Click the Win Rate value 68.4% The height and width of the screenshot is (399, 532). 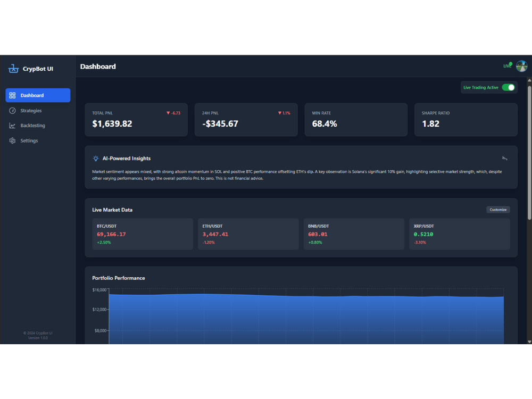pyautogui.click(x=325, y=124)
